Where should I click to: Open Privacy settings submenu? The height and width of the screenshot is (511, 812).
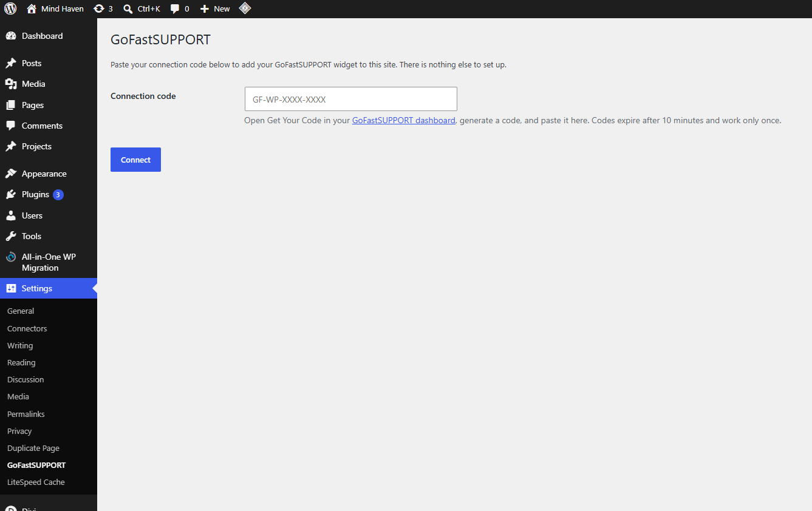(x=19, y=431)
